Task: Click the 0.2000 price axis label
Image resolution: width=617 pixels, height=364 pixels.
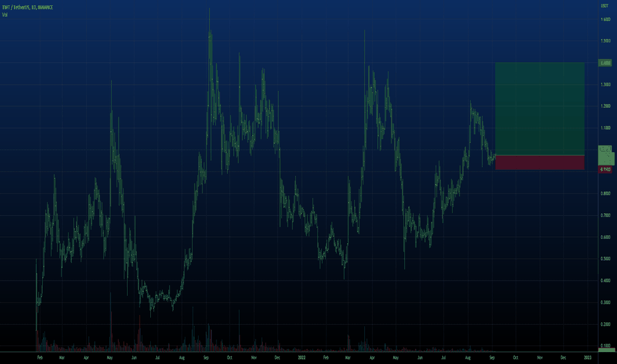Action: pyautogui.click(x=606, y=325)
